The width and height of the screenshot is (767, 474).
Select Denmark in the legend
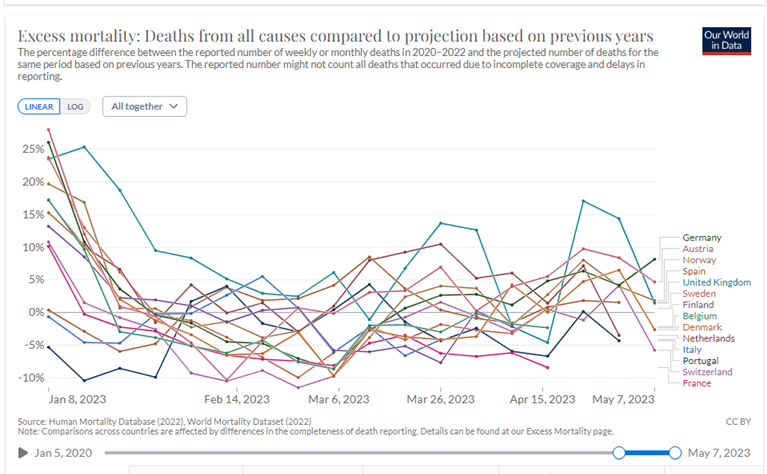click(704, 327)
